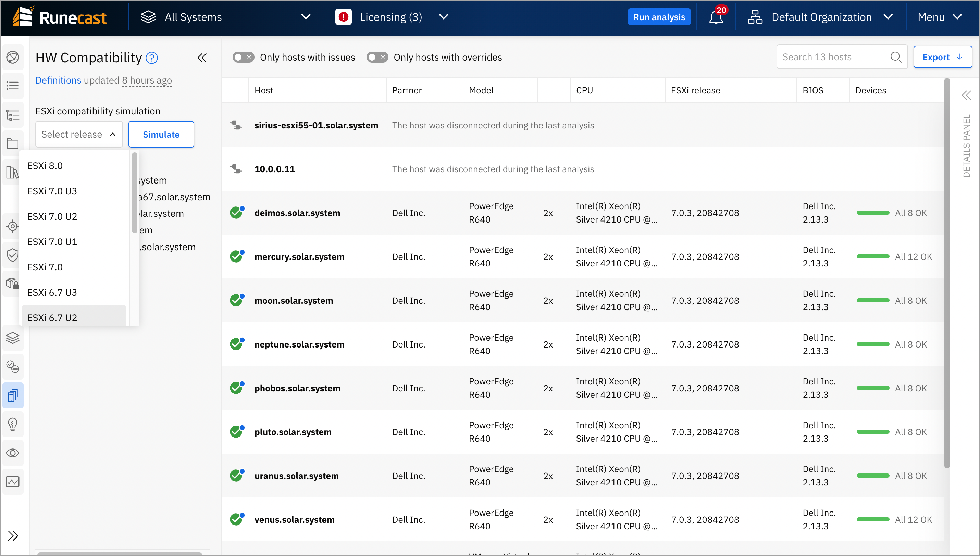Click devices bar for pluto.solar.system
This screenshot has width=980, height=556.
tap(873, 431)
